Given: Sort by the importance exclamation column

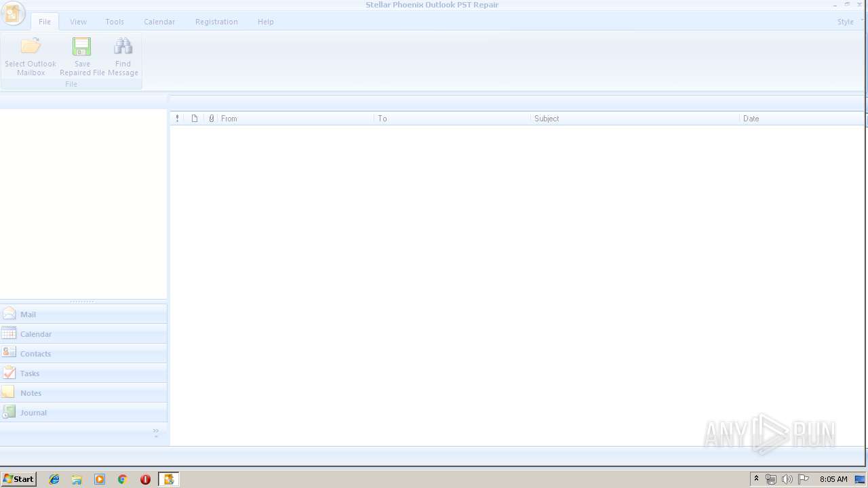Looking at the screenshot, I should pyautogui.click(x=177, y=119).
